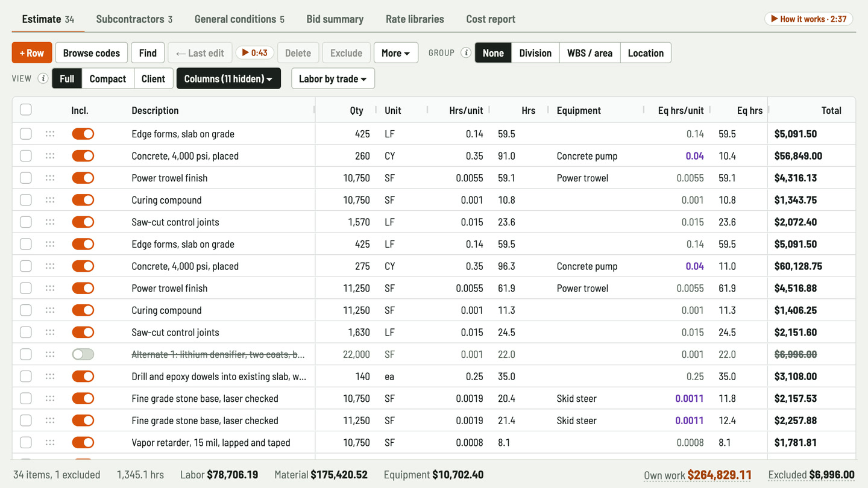This screenshot has width=868, height=488.
Task: Enable Incl. toggle for Alternate 1 lithium densifier
Action: pos(83,354)
